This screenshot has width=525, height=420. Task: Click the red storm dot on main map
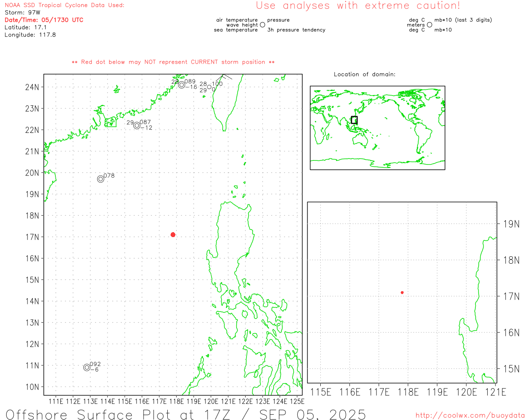pos(173,235)
